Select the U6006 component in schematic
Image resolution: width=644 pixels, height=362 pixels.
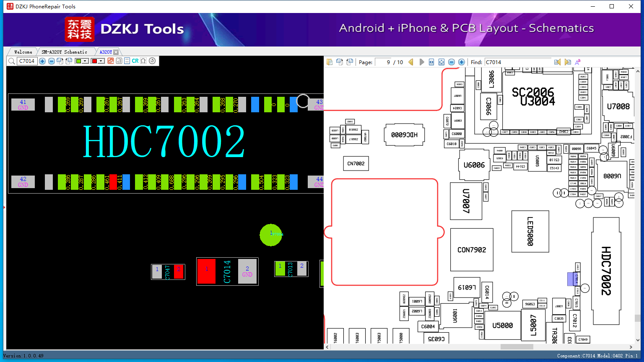coord(474,165)
